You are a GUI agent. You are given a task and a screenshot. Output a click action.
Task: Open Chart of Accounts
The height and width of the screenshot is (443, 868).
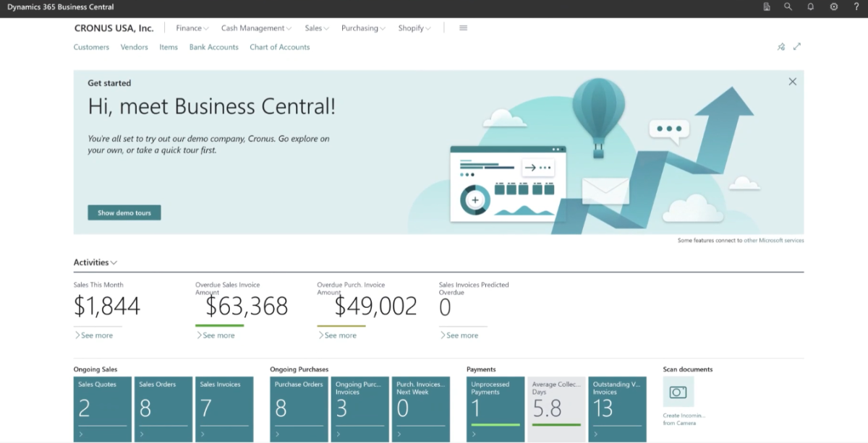click(279, 47)
